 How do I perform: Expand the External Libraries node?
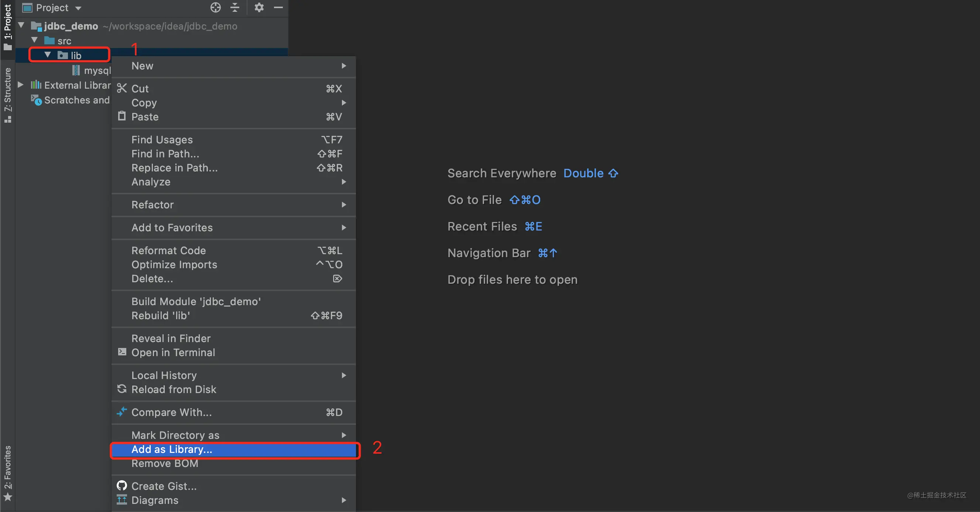[x=21, y=85]
